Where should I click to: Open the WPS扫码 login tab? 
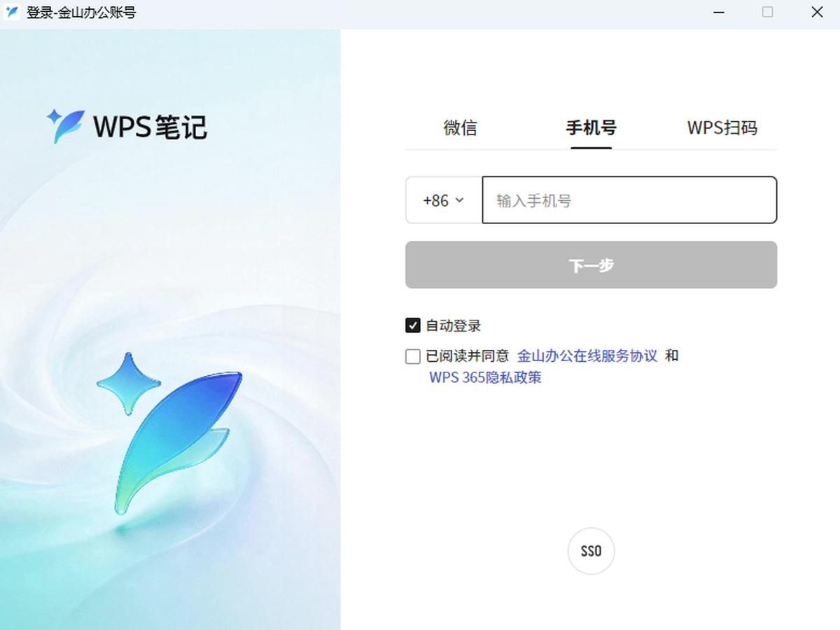pos(722,128)
